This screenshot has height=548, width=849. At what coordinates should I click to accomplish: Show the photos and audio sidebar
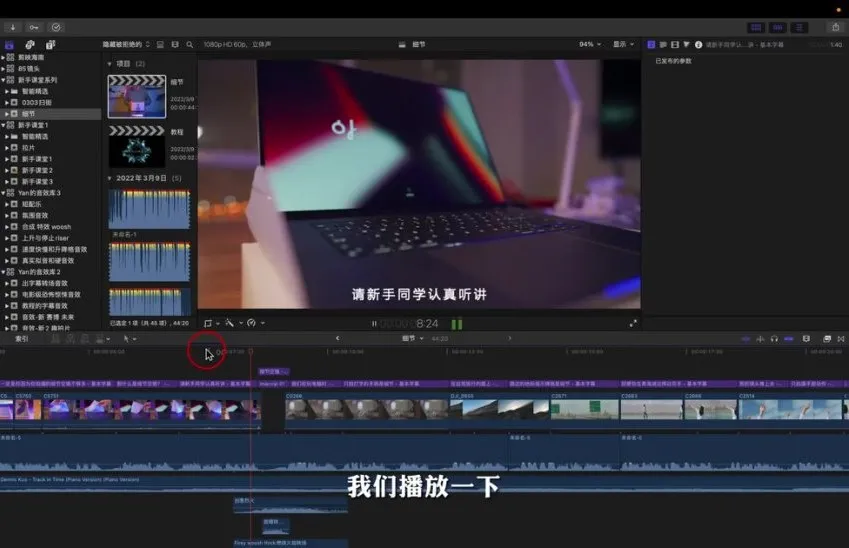click(x=30, y=45)
